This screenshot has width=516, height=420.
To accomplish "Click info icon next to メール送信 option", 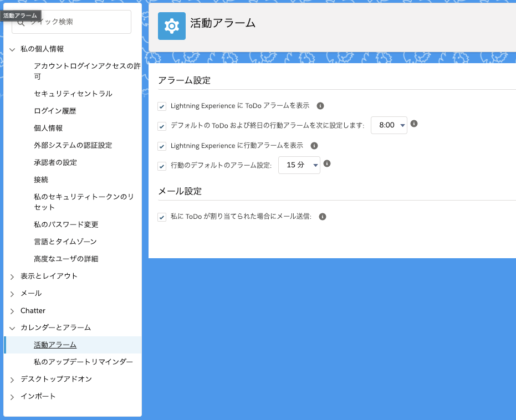I will [x=323, y=217].
